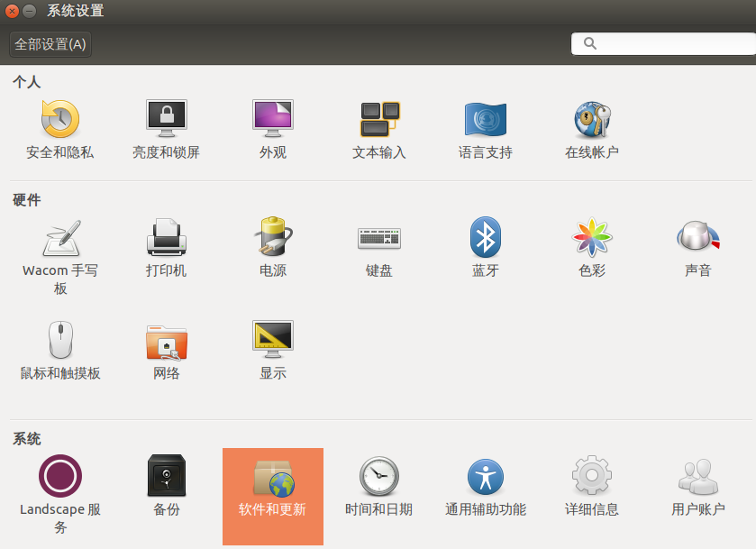Open Landscape 服务 settings
Image resolution: width=756 pixels, height=549 pixels.
point(59,495)
